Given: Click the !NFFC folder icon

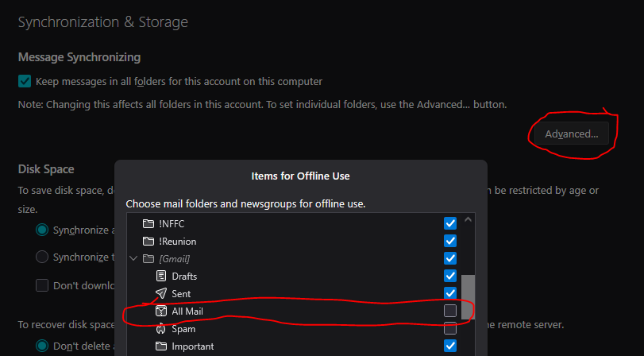Looking at the screenshot, I should point(147,223).
